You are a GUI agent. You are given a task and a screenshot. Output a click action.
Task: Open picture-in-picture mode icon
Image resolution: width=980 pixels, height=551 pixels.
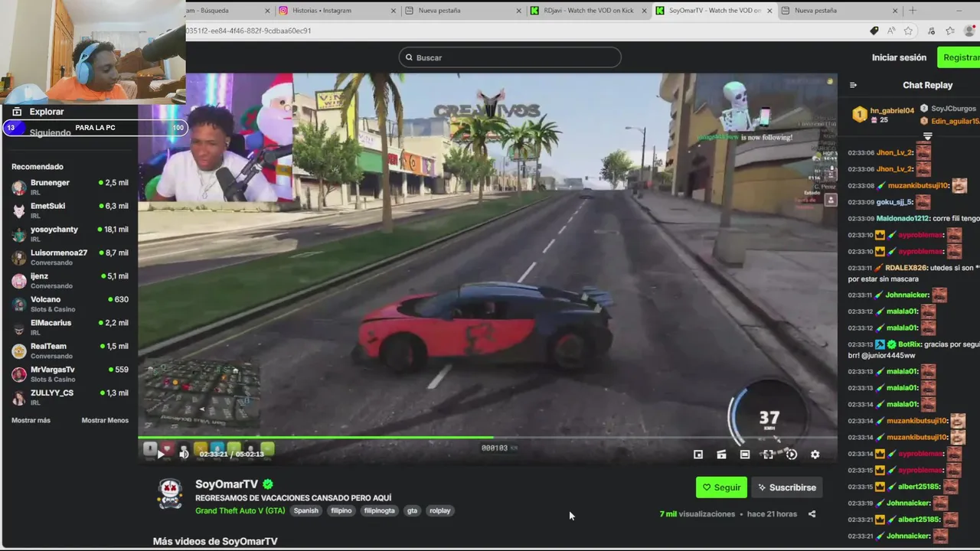click(x=698, y=455)
